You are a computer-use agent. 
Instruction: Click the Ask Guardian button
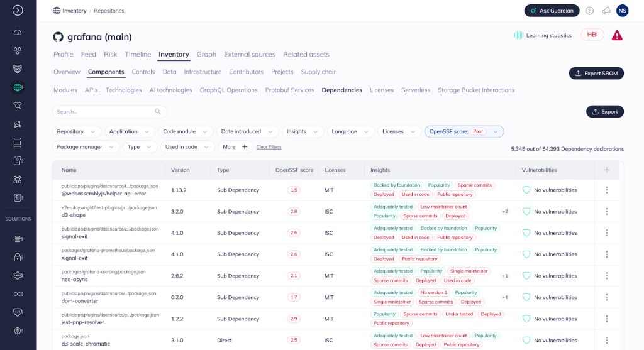[552, 11]
